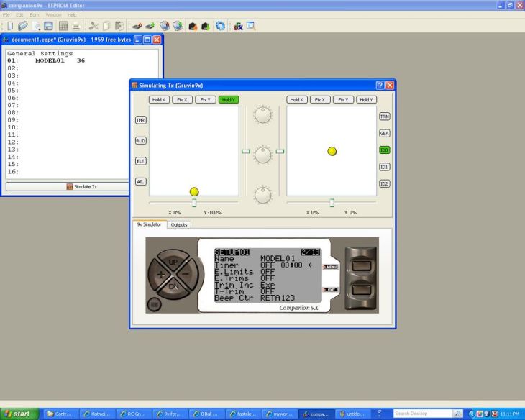The image size is (525, 420).
Task: Click the grid-shaped Preferences icon
Action: pyautogui.click(x=63, y=26)
